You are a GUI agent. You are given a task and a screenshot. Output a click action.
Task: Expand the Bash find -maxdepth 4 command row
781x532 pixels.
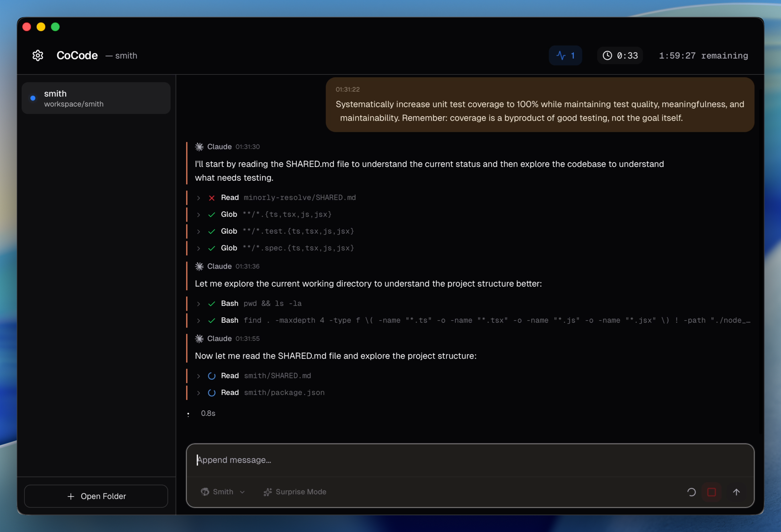pos(199,320)
